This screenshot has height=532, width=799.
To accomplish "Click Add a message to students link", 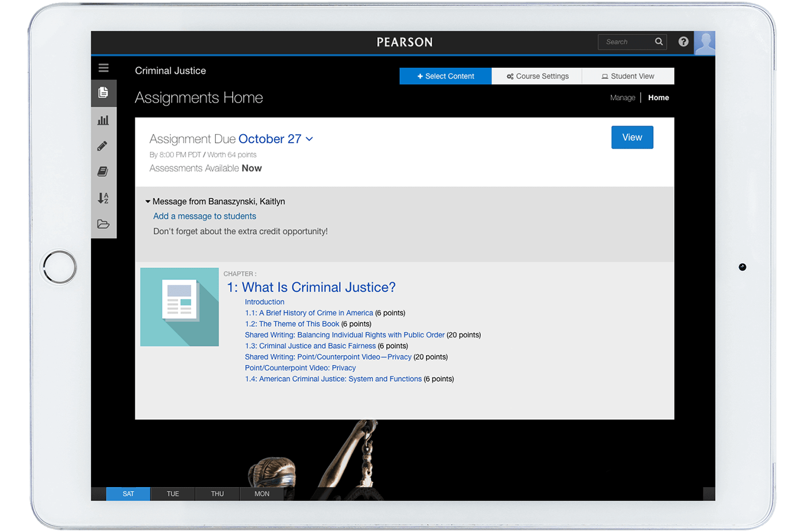I will tap(204, 216).
